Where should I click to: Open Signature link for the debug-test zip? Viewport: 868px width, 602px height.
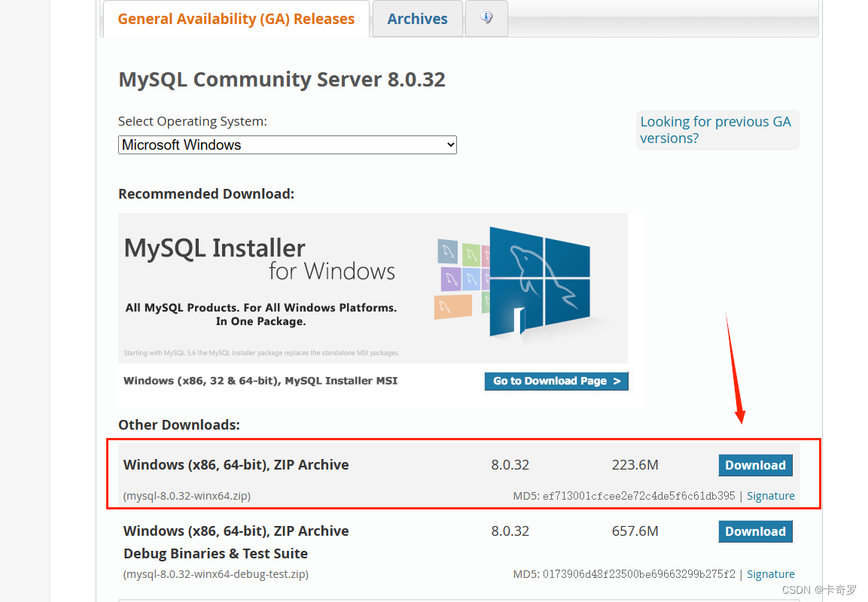point(771,574)
